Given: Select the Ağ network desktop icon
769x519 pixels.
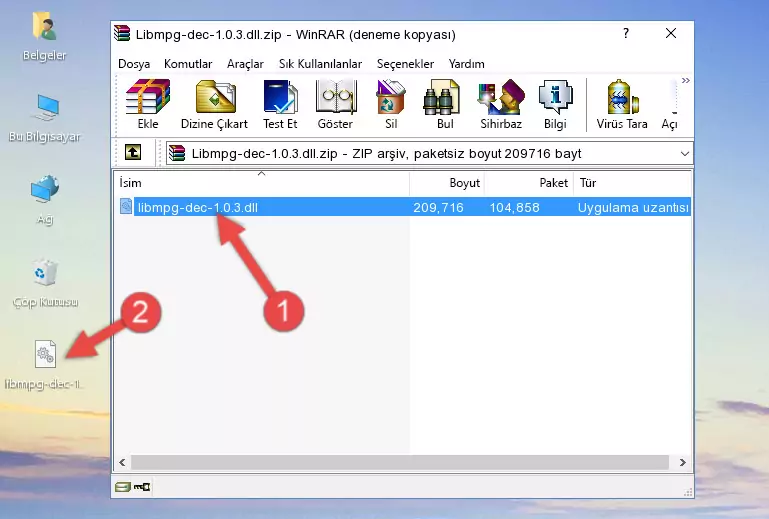Looking at the screenshot, I should [45, 200].
